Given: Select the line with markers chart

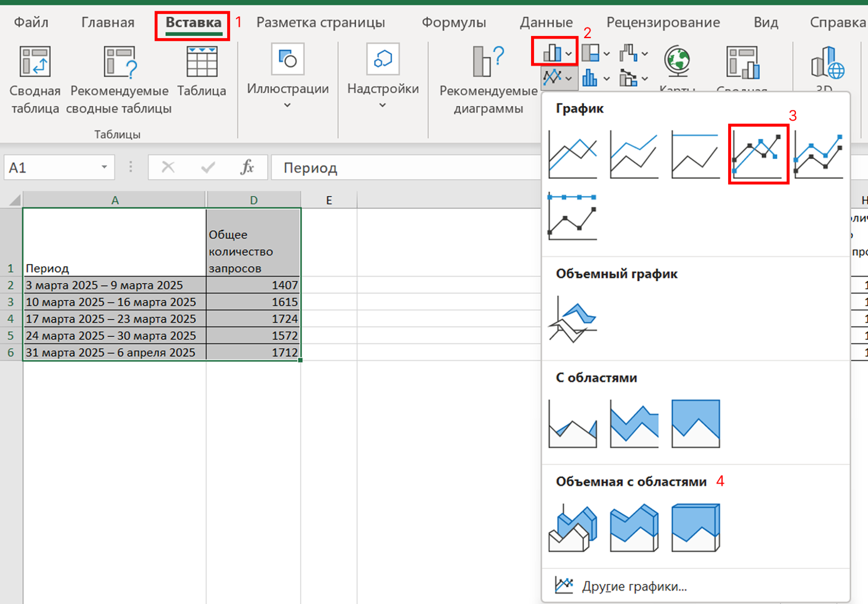Looking at the screenshot, I should 758,154.
